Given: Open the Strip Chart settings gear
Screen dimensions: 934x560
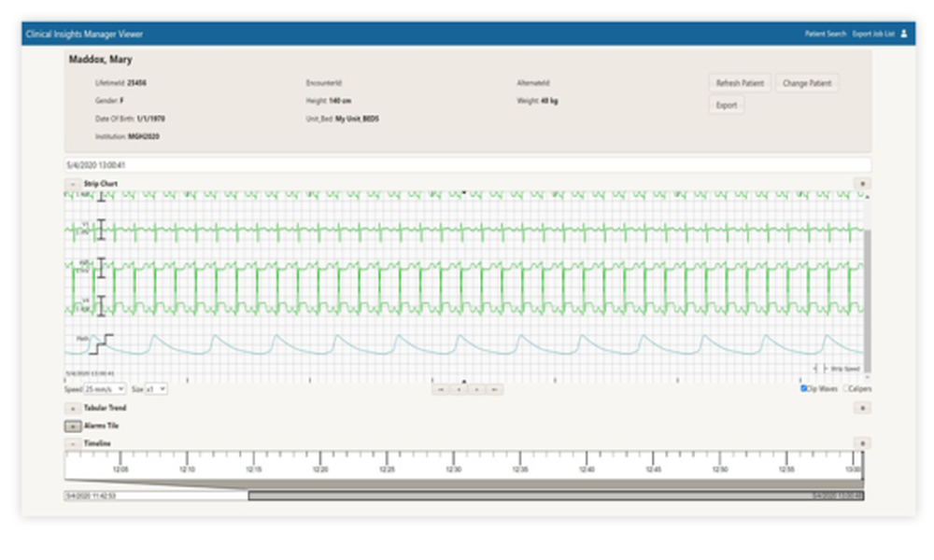Looking at the screenshot, I should 861,184.
